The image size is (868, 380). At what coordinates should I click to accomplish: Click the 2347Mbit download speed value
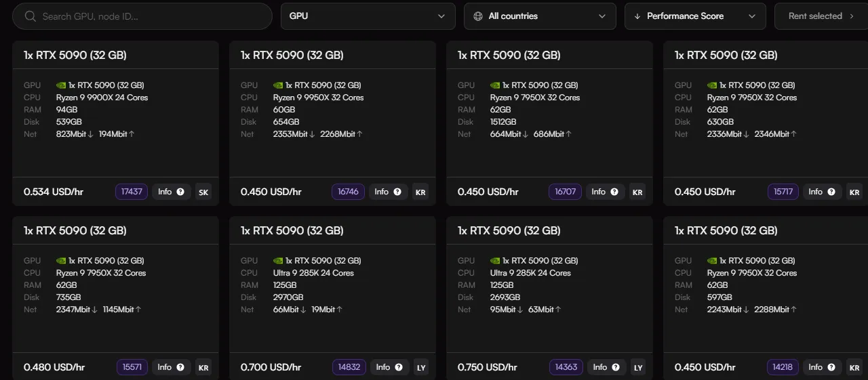point(73,310)
